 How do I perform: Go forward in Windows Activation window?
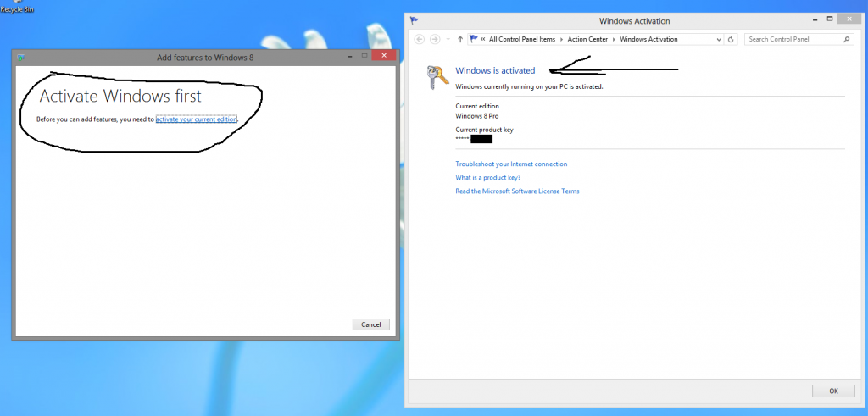pyautogui.click(x=435, y=39)
